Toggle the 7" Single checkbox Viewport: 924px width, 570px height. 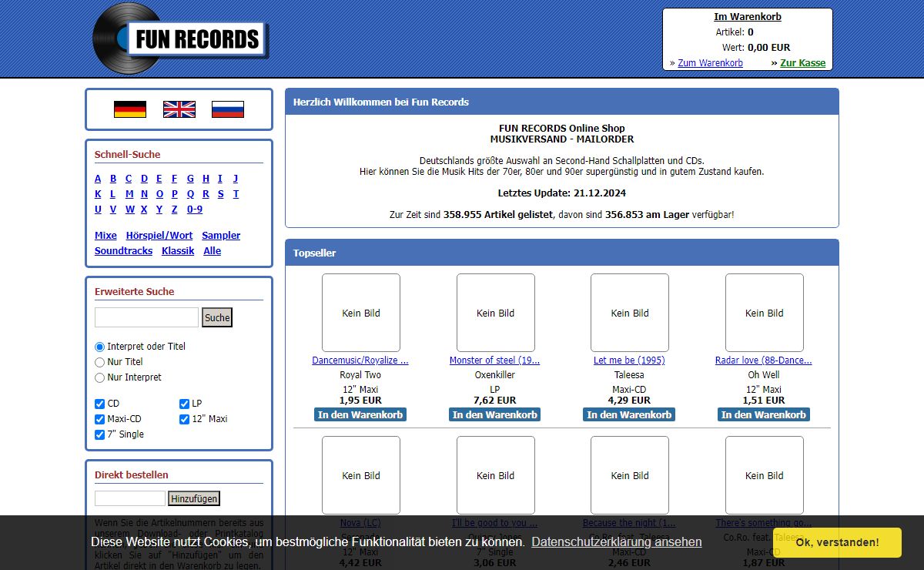coord(99,434)
